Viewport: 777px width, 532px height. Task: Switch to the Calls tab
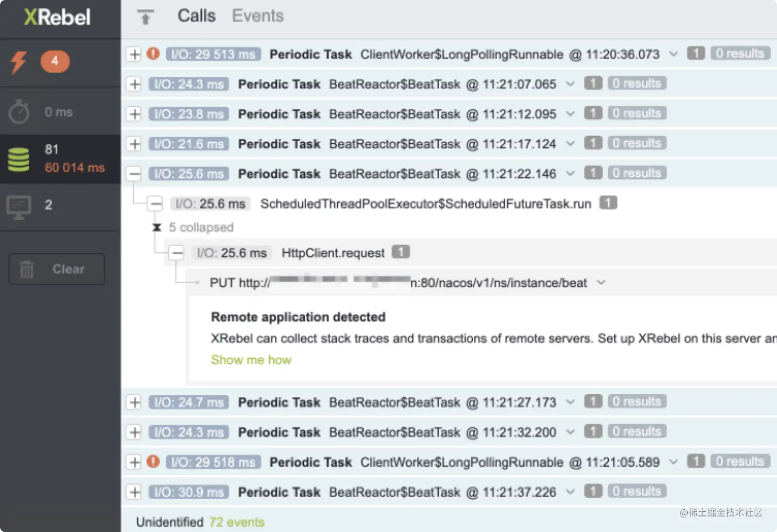196,16
